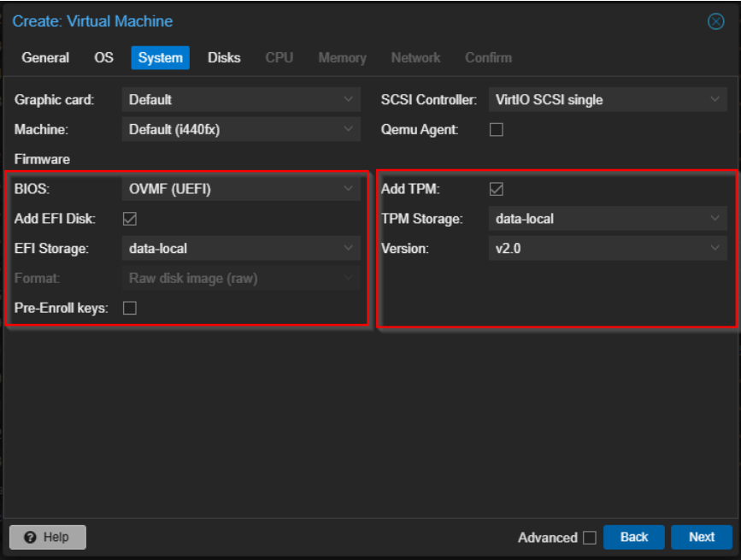This screenshot has height=560, width=741.
Task: Toggle the Pre-Enroll keys checkbox
Action: pyautogui.click(x=130, y=308)
